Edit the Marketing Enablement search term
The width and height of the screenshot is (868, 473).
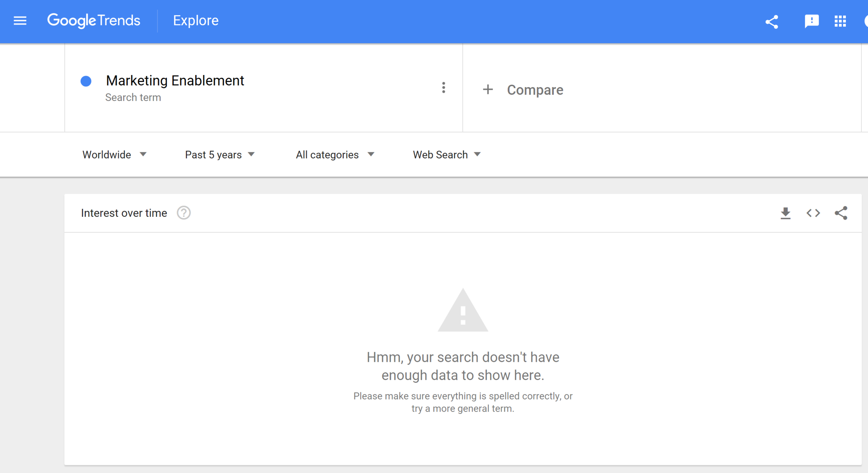point(175,81)
